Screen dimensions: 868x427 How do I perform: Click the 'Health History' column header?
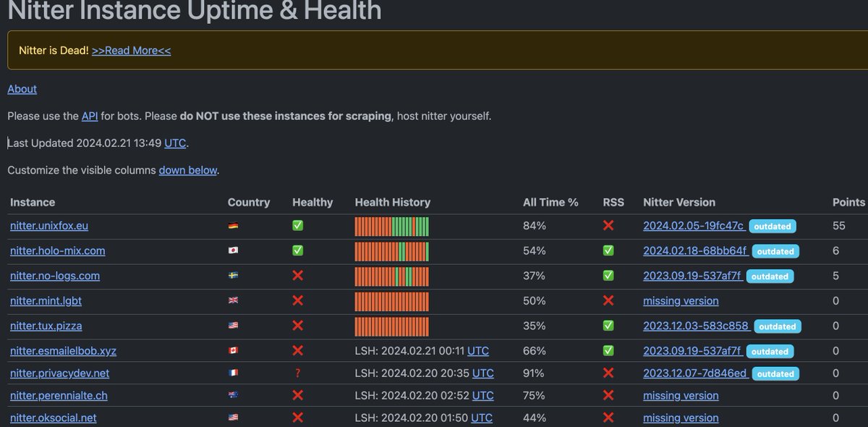393,202
